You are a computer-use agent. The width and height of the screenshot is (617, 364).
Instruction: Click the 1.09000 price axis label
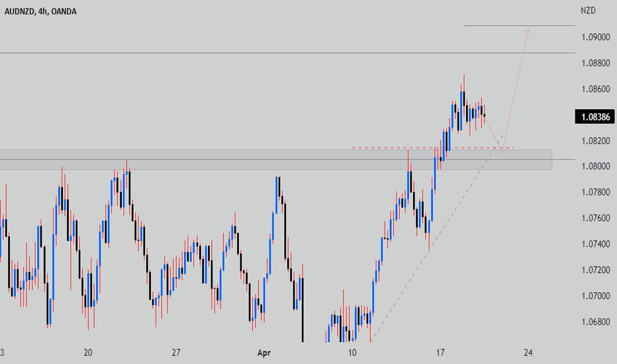click(596, 37)
